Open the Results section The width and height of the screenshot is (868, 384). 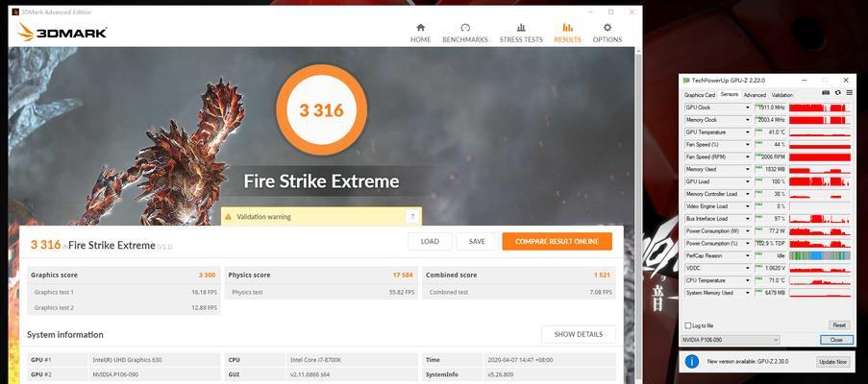(x=567, y=34)
